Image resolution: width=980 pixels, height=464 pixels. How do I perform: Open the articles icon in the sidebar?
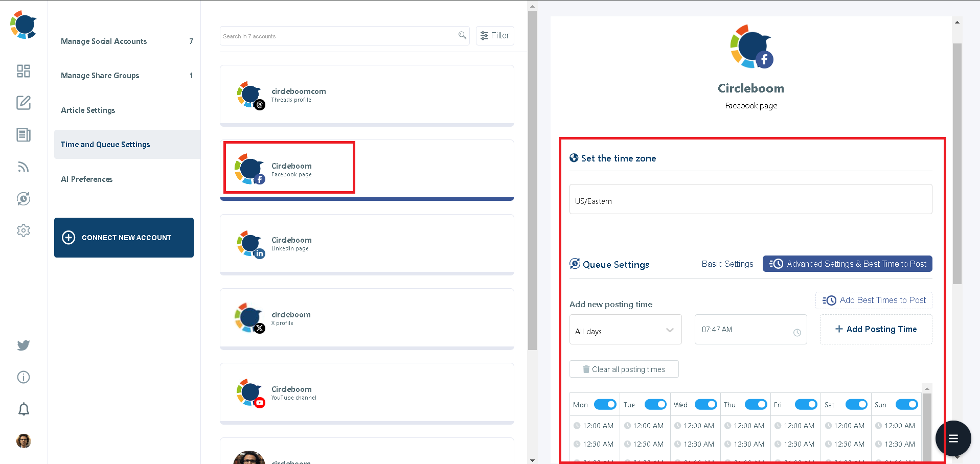pyautogui.click(x=23, y=135)
